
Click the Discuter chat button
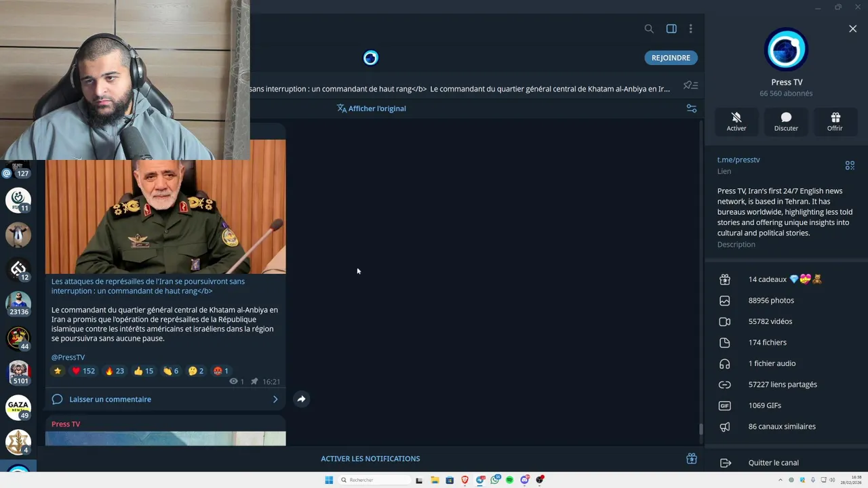click(786, 121)
